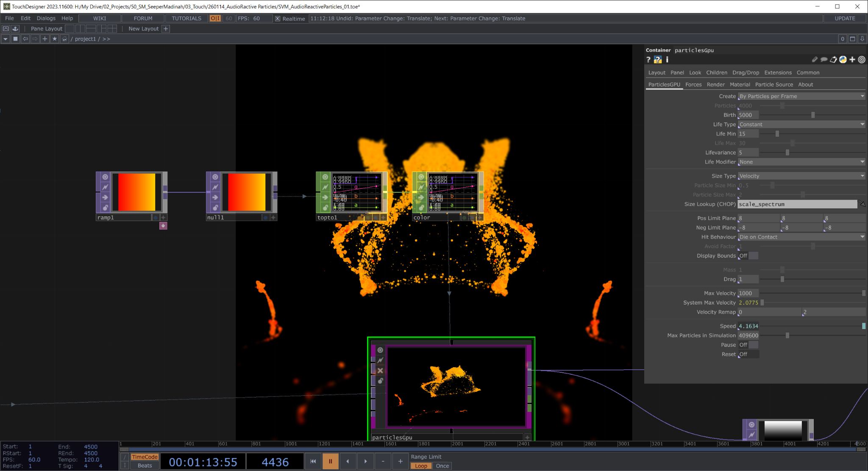Viewport: 868px width, 471px height.
Task: Click the viewer active icon on ramp1 node
Action: tap(105, 177)
